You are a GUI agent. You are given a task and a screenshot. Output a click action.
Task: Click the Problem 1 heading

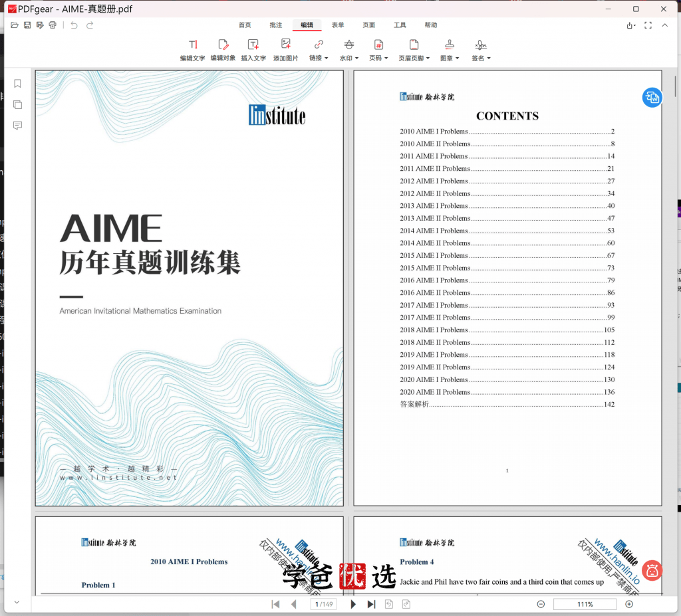(x=98, y=585)
